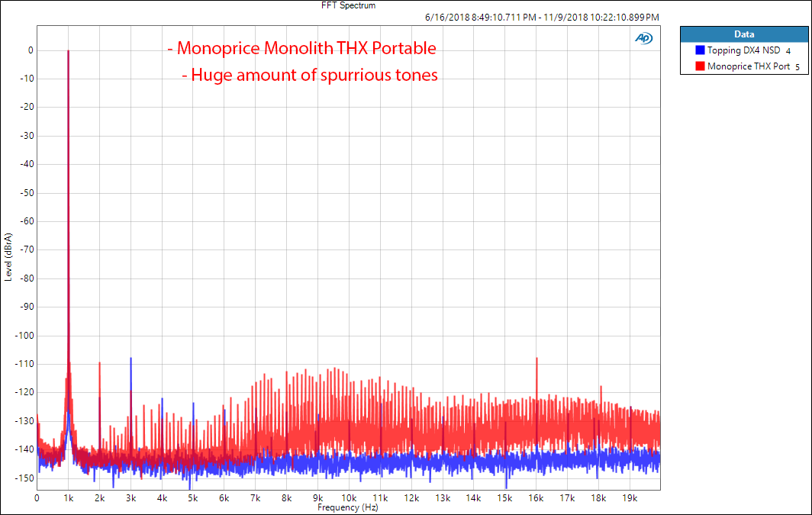Click the -80 tick on the Level axis

click(x=27, y=278)
